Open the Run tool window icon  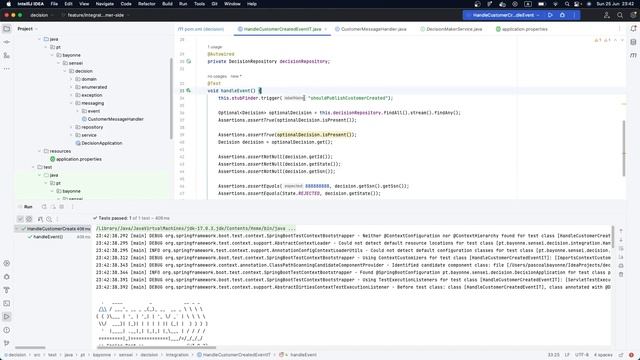tap(7, 317)
